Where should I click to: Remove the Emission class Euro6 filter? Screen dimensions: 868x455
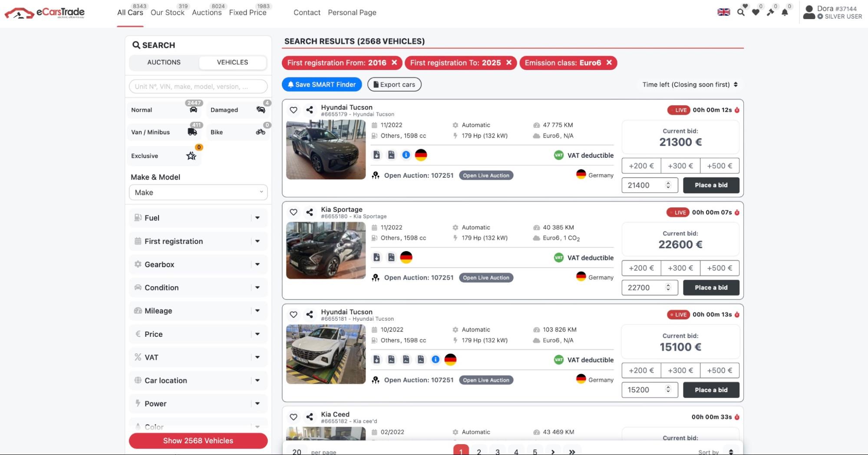coord(609,63)
